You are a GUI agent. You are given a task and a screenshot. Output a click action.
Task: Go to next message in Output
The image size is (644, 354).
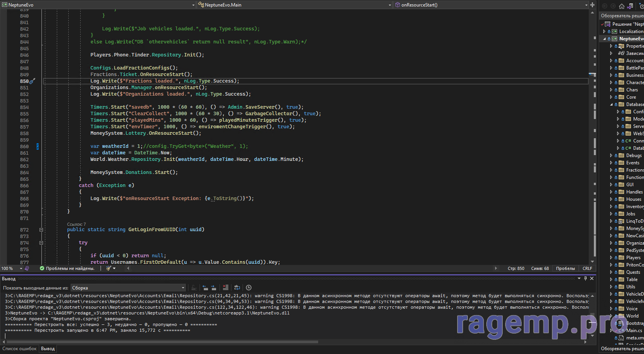pos(213,288)
